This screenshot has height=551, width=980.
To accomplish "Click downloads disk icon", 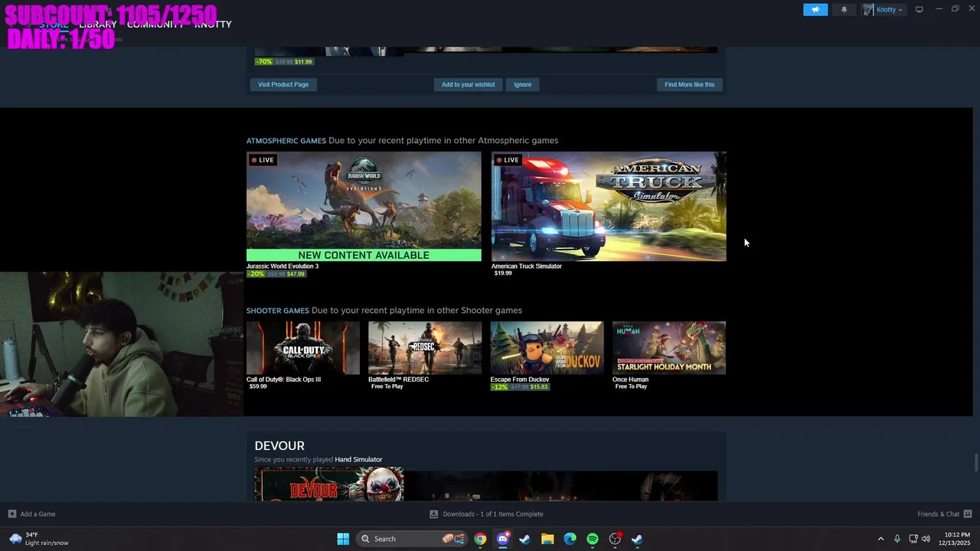I will pyautogui.click(x=433, y=514).
